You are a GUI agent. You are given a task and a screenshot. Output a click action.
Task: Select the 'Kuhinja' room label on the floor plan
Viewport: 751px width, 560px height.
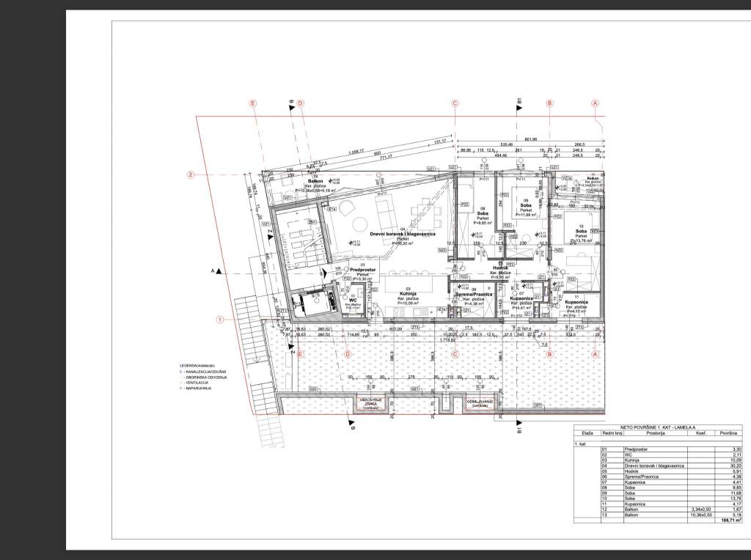click(408, 293)
